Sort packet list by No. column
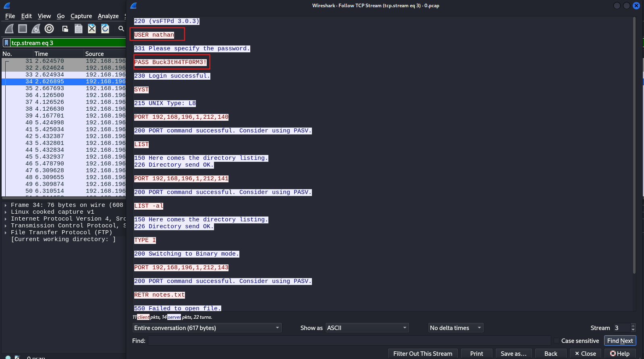The height and width of the screenshot is (359, 644). pyautogui.click(x=17, y=54)
